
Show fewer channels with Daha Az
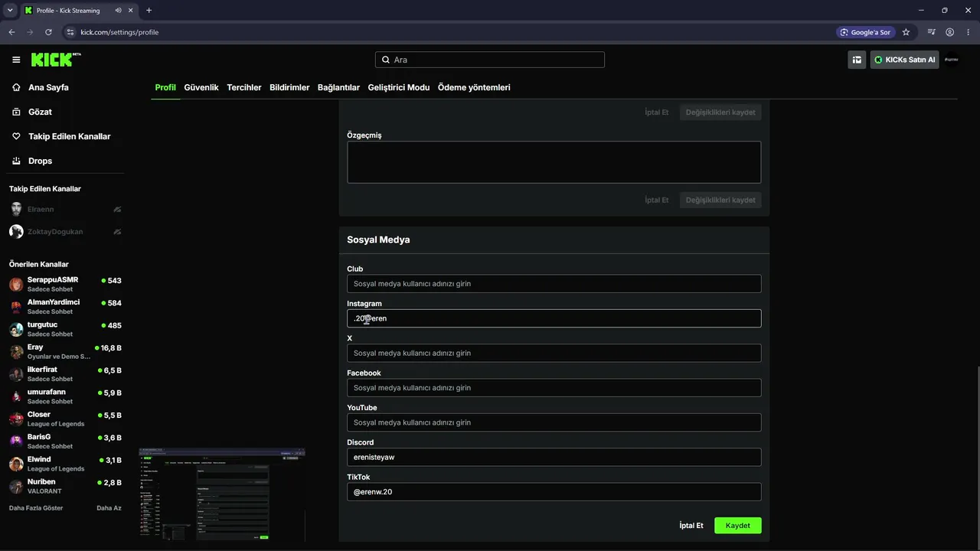point(109,508)
